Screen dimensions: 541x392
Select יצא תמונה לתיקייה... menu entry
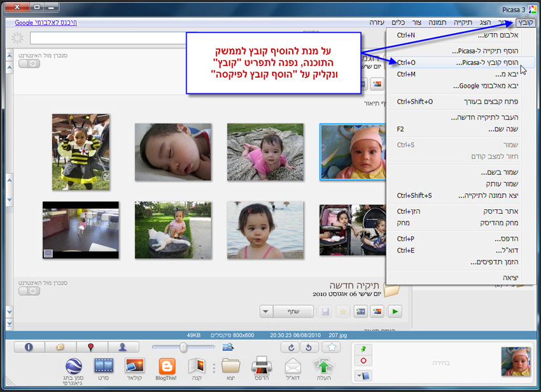click(x=460, y=195)
